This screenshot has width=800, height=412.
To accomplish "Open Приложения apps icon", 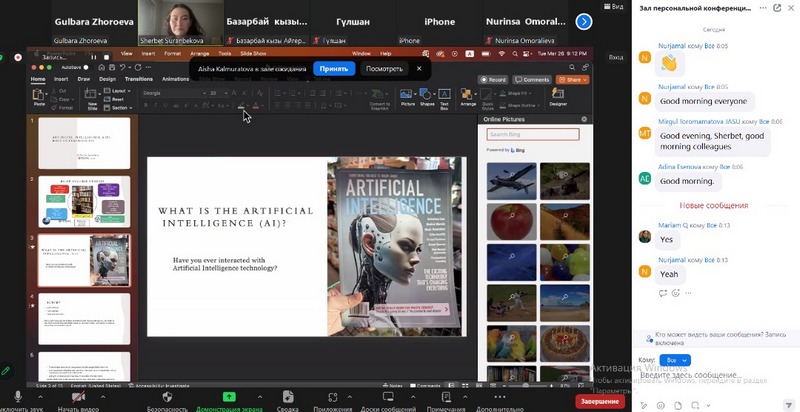I will click(333, 397).
